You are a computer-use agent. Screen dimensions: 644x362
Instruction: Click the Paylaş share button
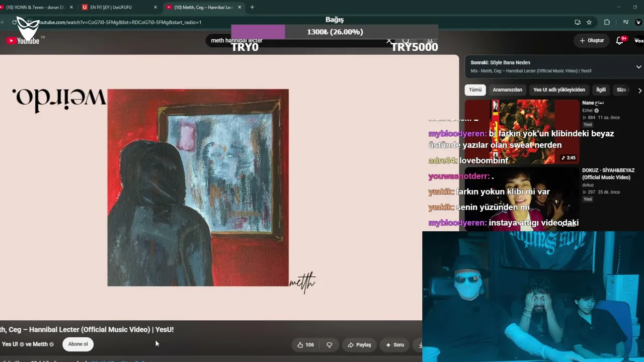point(359,345)
